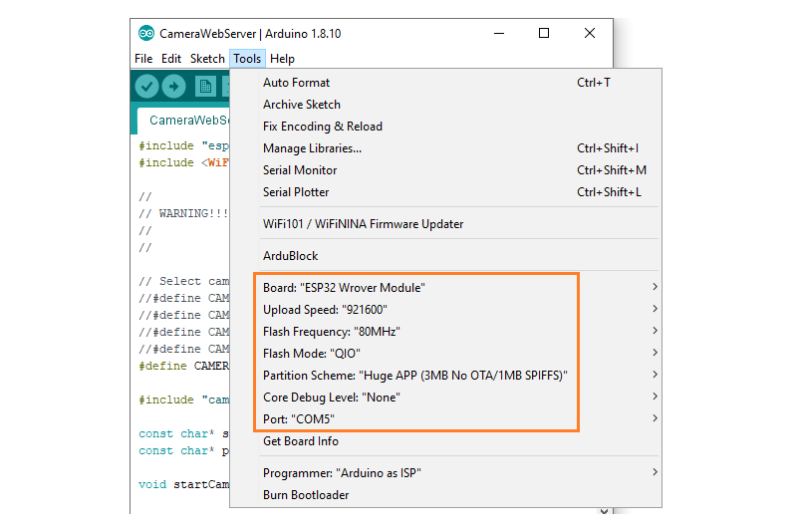Image resolution: width=797 pixels, height=532 pixels.
Task: Click the "const char* p" code line
Action: [183, 450]
